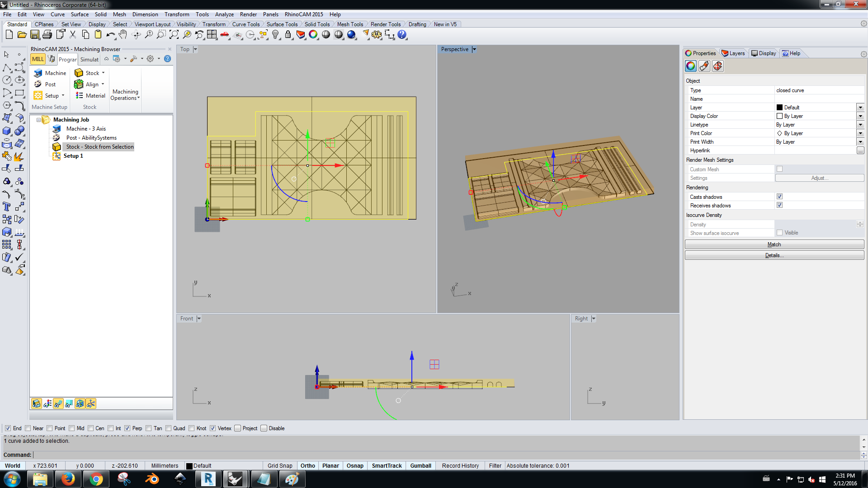Click the toolbar Help question mark icon
This screenshot has width=868, height=488.
(402, 34)
